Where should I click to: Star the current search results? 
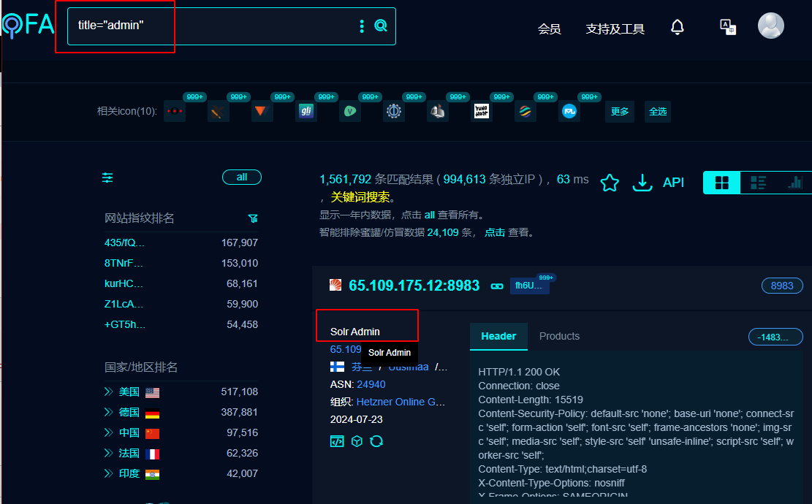click(x=610, y=183)
